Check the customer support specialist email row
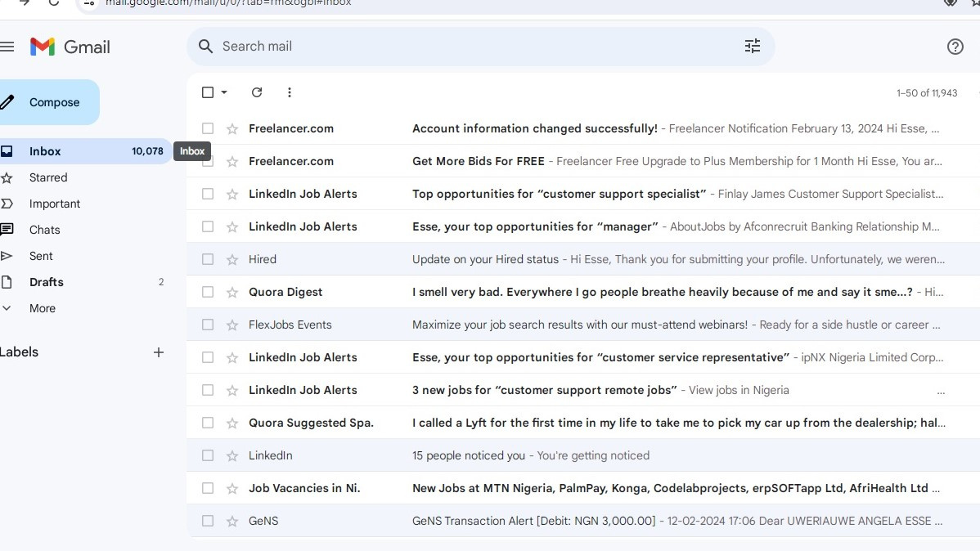The height and width of the screenshot is (551, 980). click(x=208, y=194)
